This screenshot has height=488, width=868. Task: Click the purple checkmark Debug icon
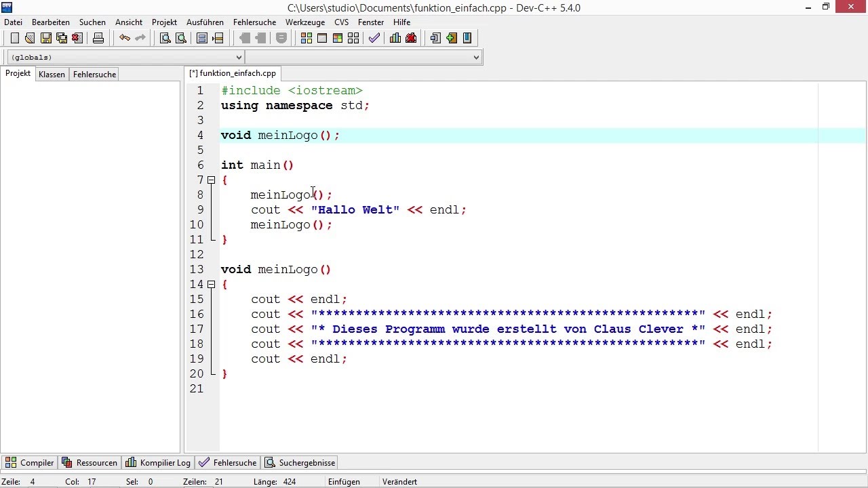tap(374, 38)
